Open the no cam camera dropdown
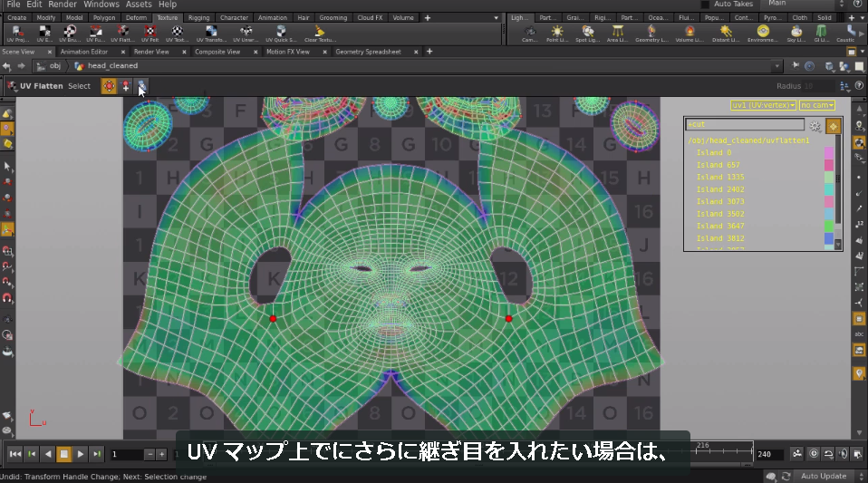The height and width of the screenshot is (483, 868). coord(817,105)
